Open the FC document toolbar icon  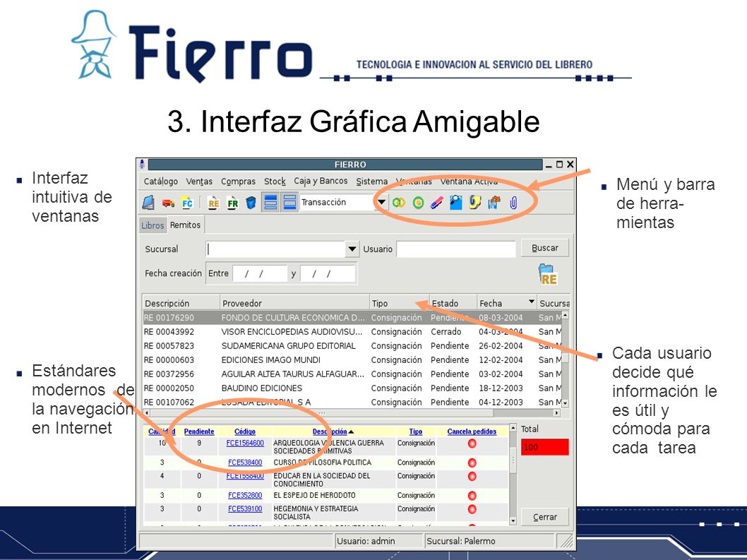(x=186, y=203)
